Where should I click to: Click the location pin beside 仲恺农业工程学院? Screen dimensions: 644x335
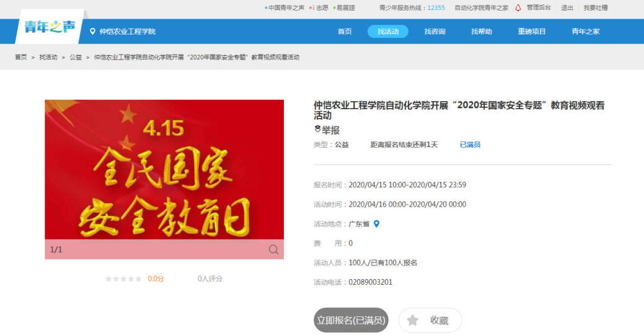click(93, 32)
